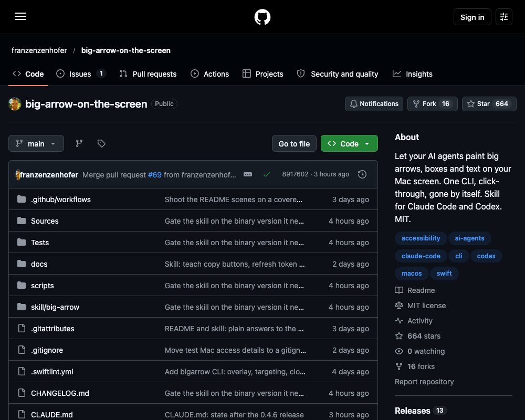This screenshot has height=420, width=525.
Task: Open the skill/big-arrow folder
Action: pyautogui.click(x=55, y=307)
